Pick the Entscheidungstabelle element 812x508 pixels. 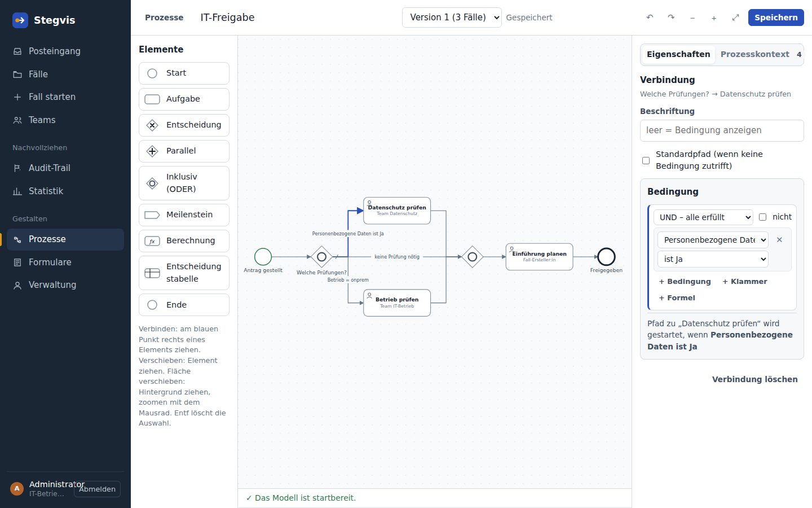[x=184, y=273]
